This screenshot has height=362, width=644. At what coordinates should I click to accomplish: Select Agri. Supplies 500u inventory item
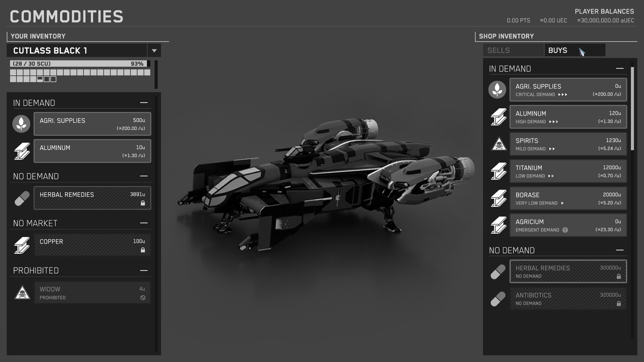click(x=92, y=124)
